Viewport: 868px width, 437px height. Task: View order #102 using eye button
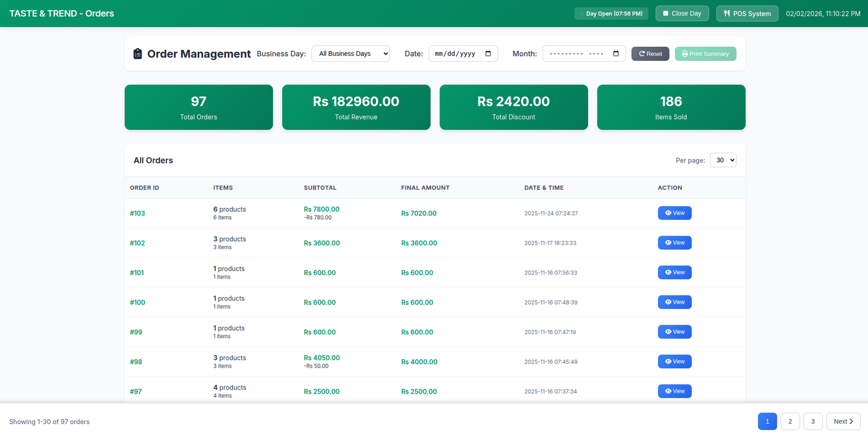click(x=674, y=243)
